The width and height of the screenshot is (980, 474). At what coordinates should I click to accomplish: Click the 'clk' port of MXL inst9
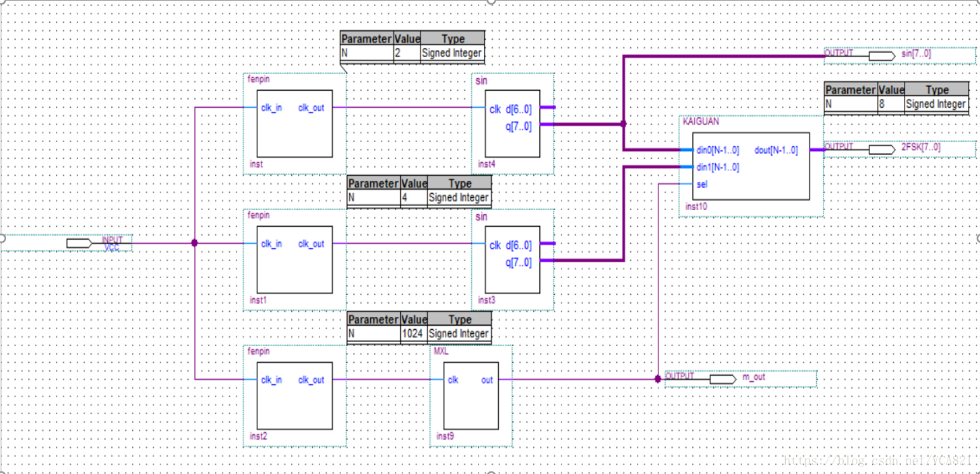tap(453, 380)
